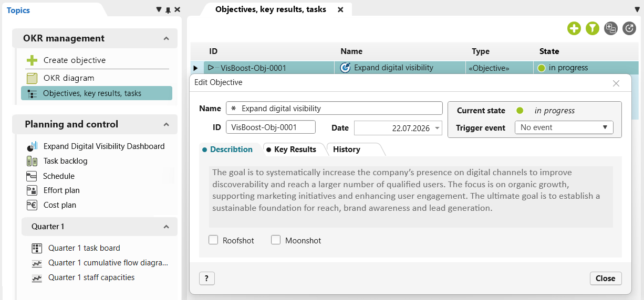Image resolution: width=644 pixels, height=300 pixels.
Task: Open the Topics panel dropdown menu arrow
Action: [x=159, y=10]
